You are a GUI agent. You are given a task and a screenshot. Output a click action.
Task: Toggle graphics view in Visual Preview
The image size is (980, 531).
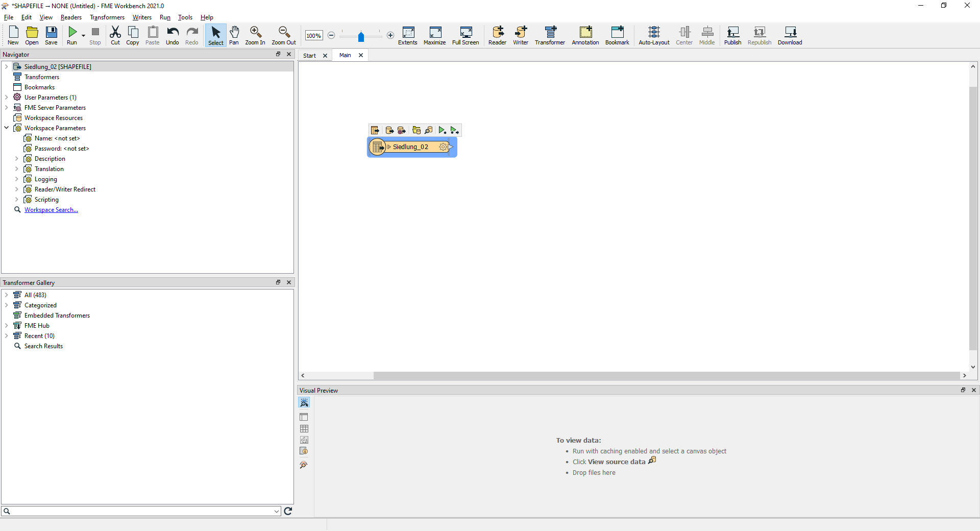[304, 440]
